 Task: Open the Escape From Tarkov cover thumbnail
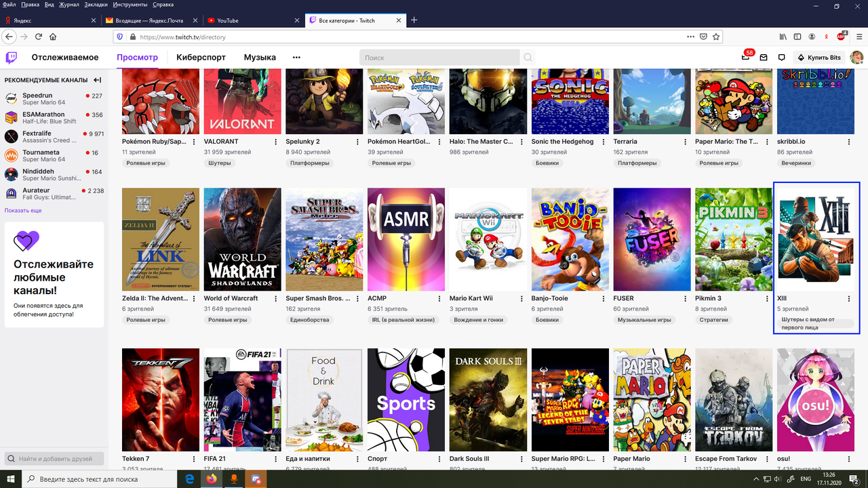tap(734, 400)
